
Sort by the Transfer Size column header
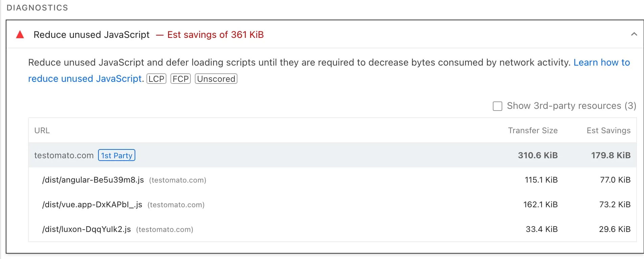(x=533, y=131)
